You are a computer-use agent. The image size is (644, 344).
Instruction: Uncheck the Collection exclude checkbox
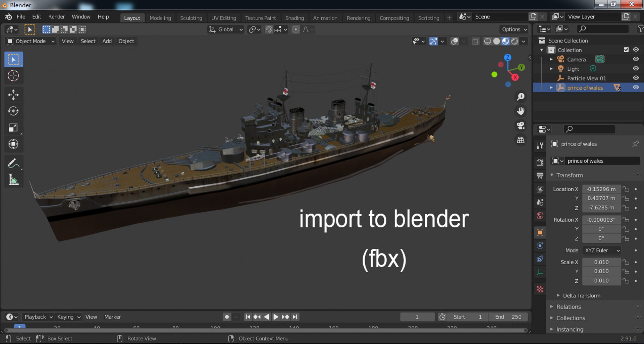(626, 50)
